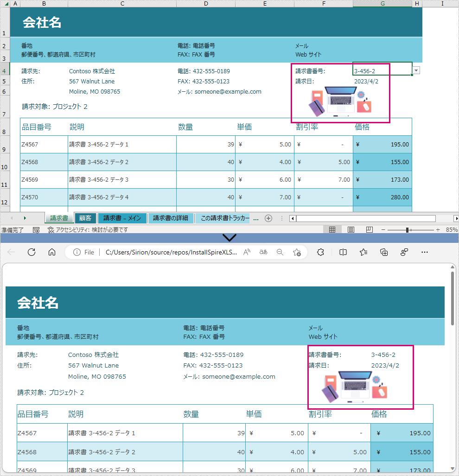Zoom out the page with the magnifier icon
This screenshot has height=476, width=459.
(280, 252)
